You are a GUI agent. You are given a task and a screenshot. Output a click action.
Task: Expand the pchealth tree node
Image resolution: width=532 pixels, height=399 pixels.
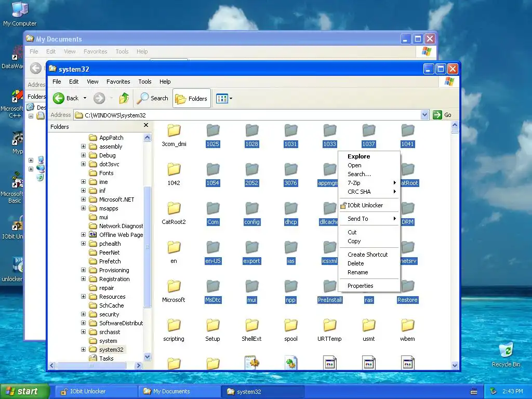(83, 243)
